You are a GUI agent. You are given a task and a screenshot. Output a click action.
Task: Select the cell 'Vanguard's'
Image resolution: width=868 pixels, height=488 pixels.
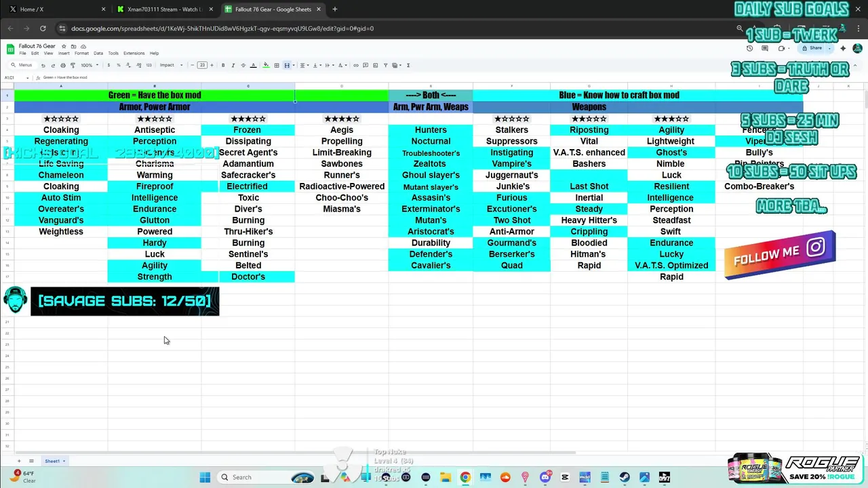[x=61, y=220]
